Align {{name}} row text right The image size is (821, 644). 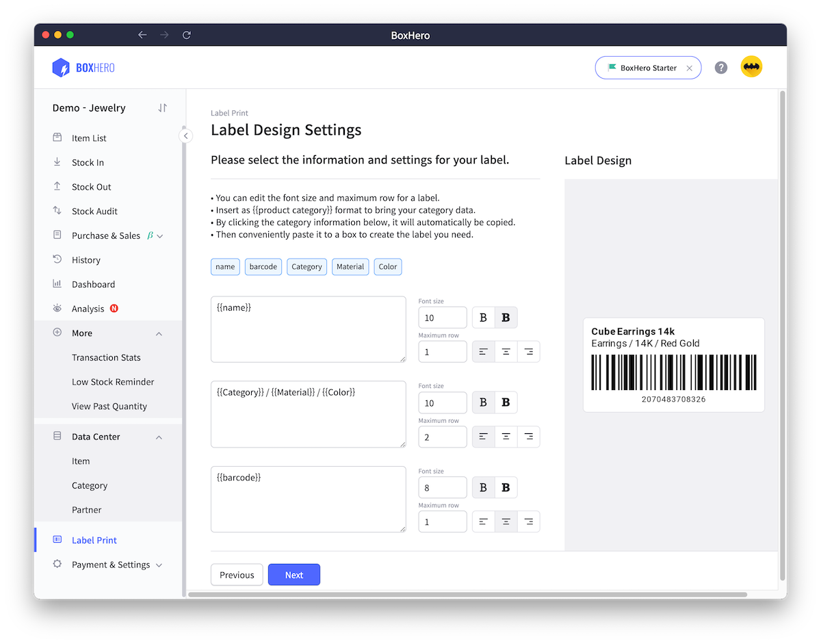point(529,352)
